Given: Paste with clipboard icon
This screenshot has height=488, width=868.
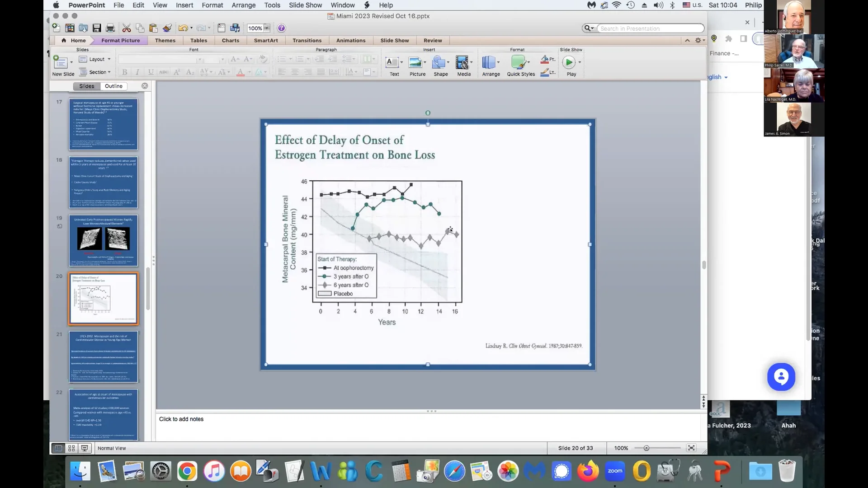Looking at the screenshot, I should point(153,28).
